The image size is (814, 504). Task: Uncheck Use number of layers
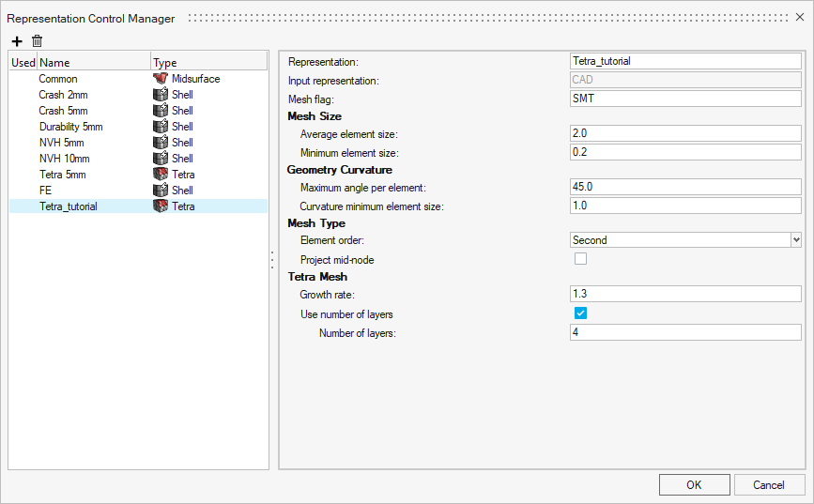point(580,313)
